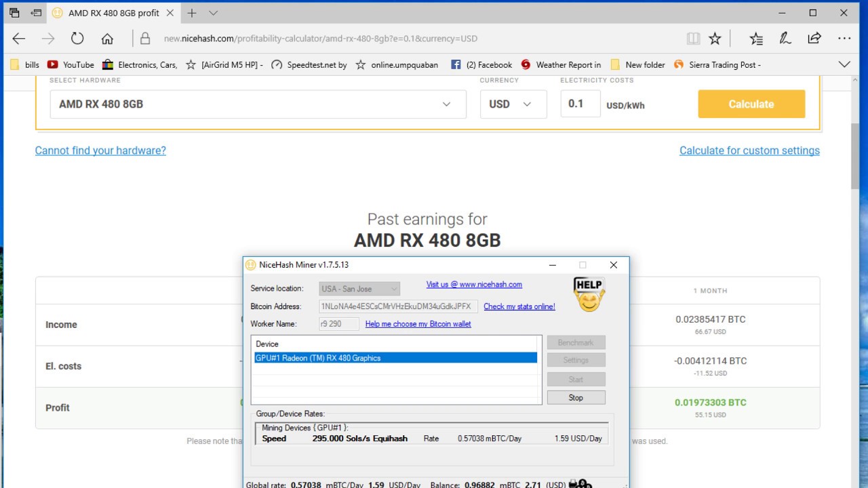Click the Settings button in NiceHash Miner
Image resolution: width=868 pixels, height=488 pixels.
point(576,361)
